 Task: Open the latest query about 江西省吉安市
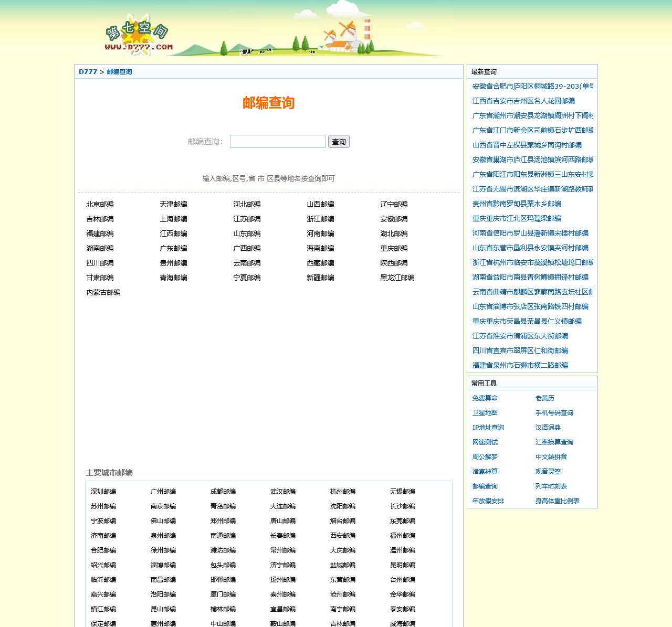pos(523,101)
